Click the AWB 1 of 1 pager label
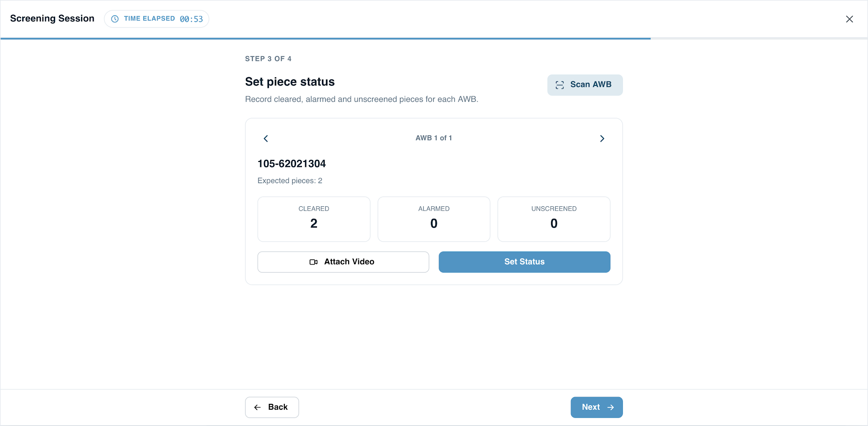Screen dimensions: 868x426 pyautogui.click(x=434, y=138)
